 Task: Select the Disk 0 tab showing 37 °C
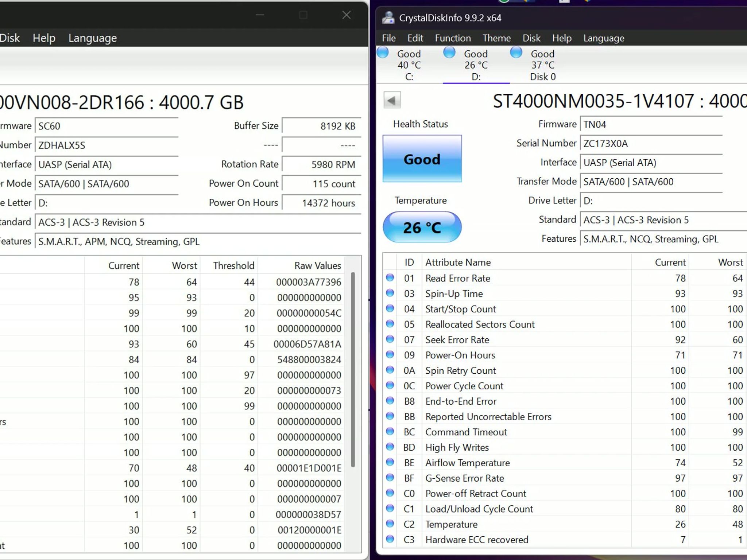pos(543,65)
